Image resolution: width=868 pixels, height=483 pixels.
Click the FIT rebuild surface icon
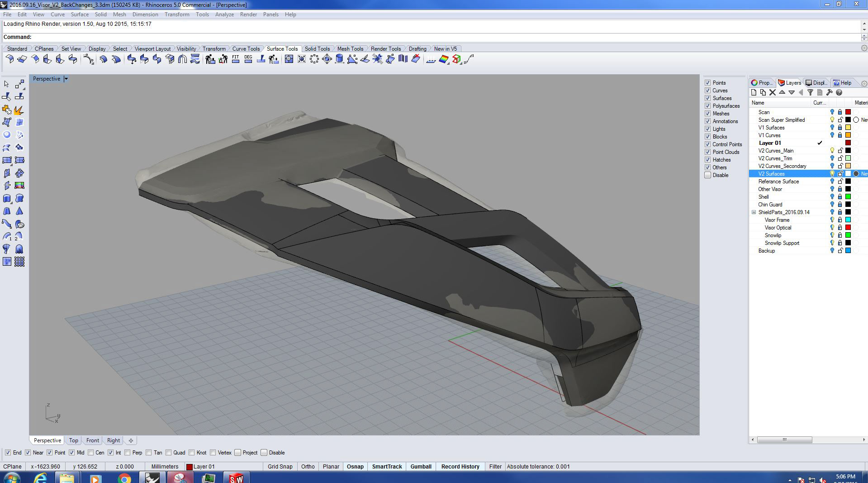click(235, 59)
